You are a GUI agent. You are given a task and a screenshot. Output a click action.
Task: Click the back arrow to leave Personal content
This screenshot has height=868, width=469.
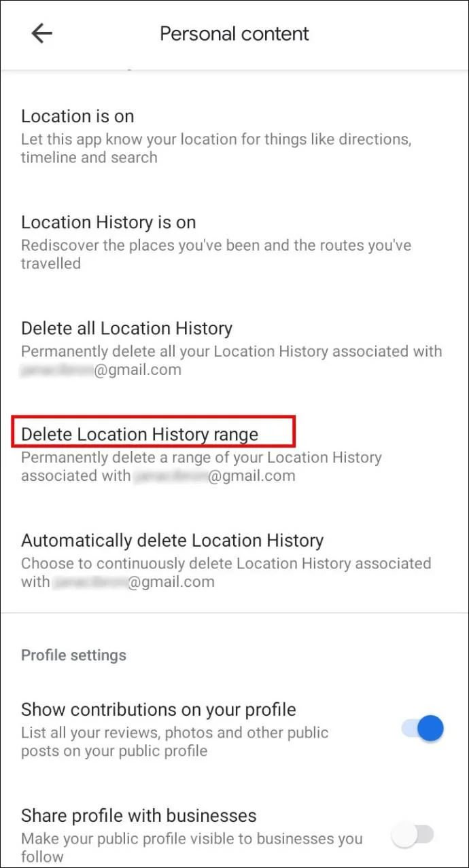[x=41, y=33]
